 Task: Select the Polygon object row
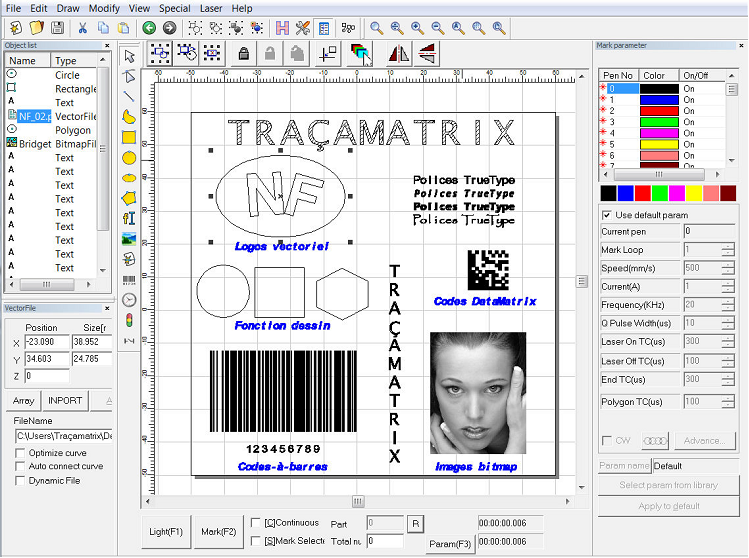click(52, 130)
